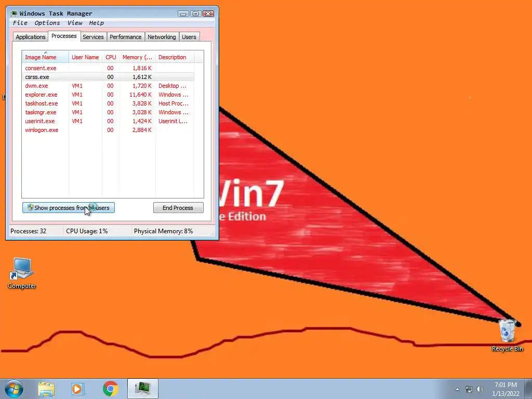Click the Userinit L... description cell

coord(172,121)
